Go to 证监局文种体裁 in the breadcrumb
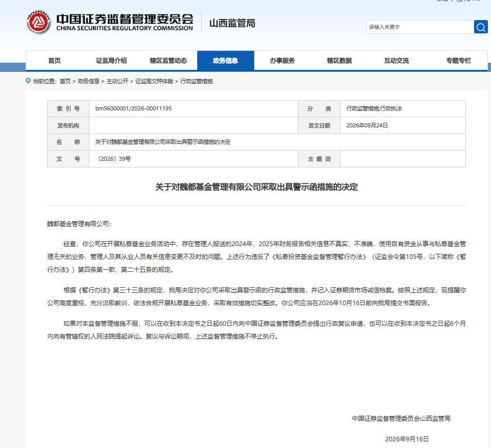The image size is (491, 448). click(x=154, y=81)
